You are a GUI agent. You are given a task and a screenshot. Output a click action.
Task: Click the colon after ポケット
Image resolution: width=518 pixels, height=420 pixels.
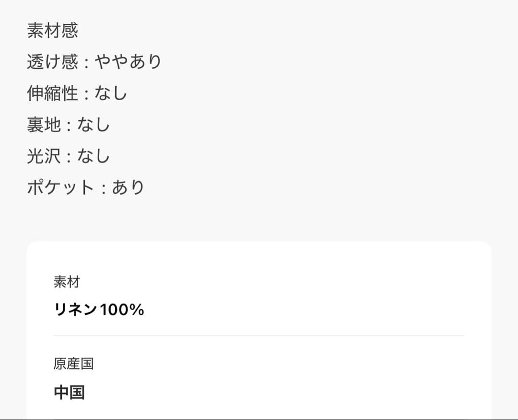pyautogui.click(x=103, y=188)
